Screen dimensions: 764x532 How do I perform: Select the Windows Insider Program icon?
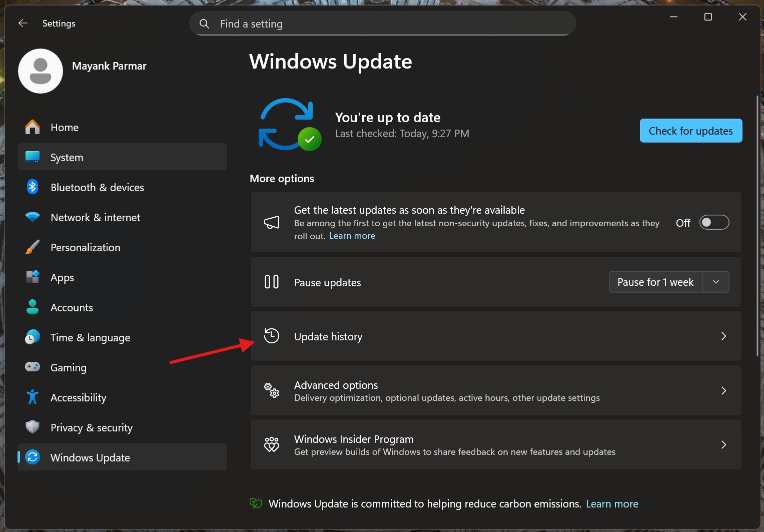click(x=272, y=444)
